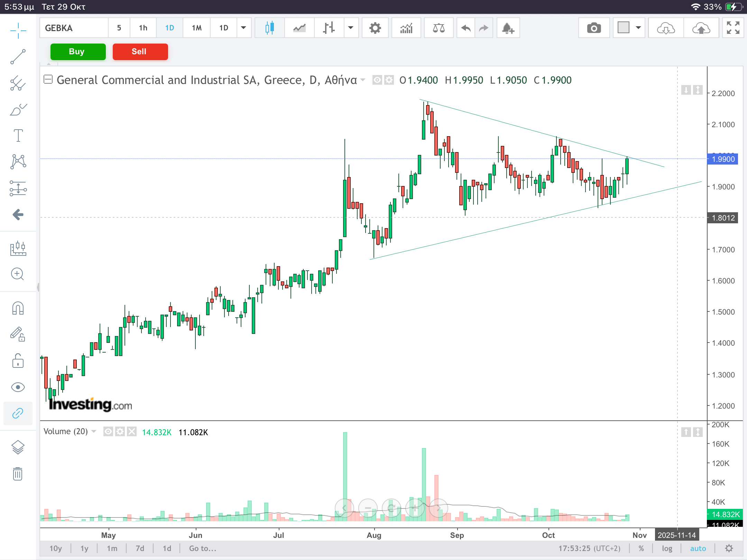Image resolution: width=747 pixels, height=560 pixels.
Task: Expand the time interval dropdown arrow
Action: pos(243,28)
